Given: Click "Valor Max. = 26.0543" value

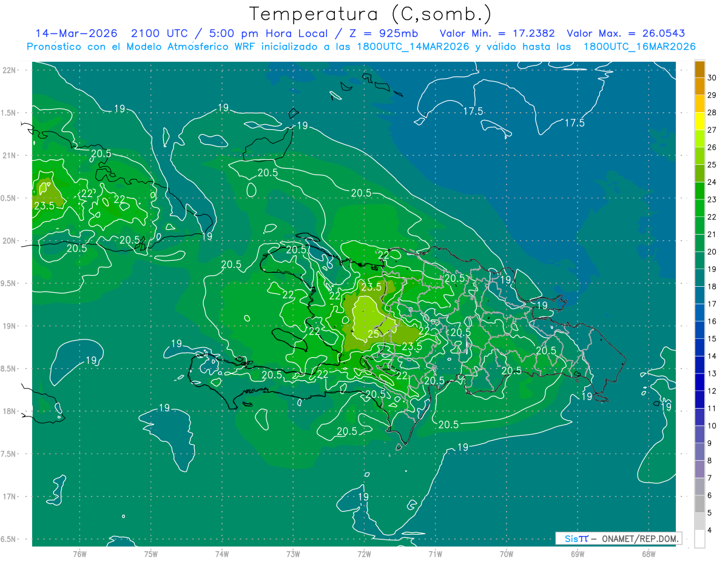Looking at the screenshot, I should (625, 33).
